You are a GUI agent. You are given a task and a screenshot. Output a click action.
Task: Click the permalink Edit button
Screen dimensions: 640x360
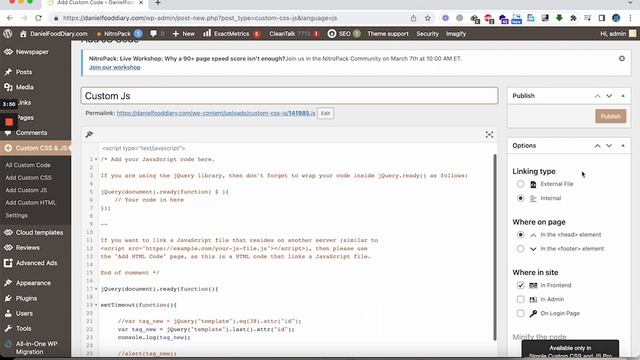click(x=325, y=113)
